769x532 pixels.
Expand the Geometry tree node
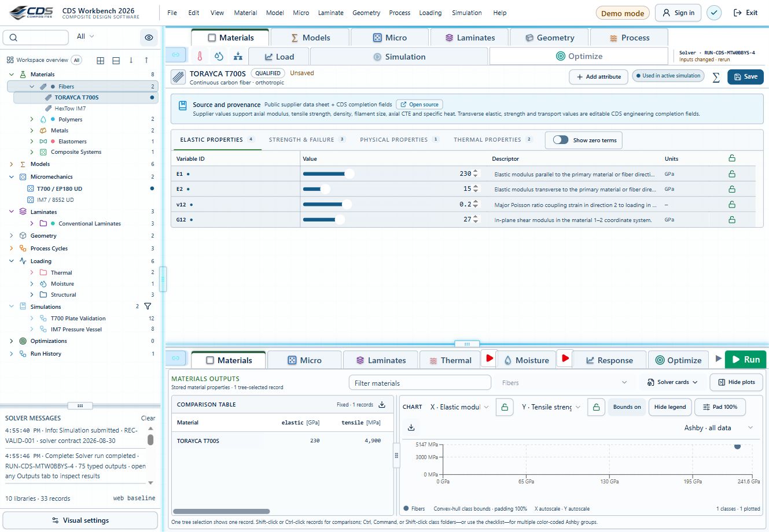12,236
